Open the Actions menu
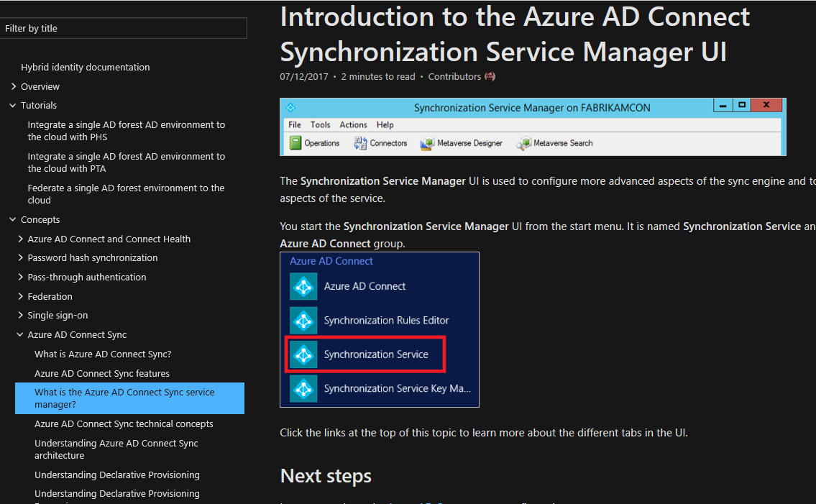The height and width of the screenshot is (504, 816). [x=353, y=124]
